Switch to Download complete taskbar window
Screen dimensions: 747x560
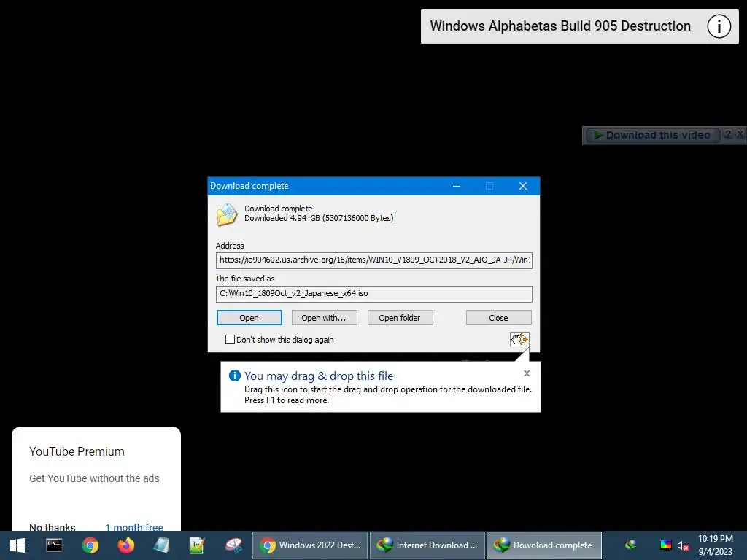(x=544, y=545)
